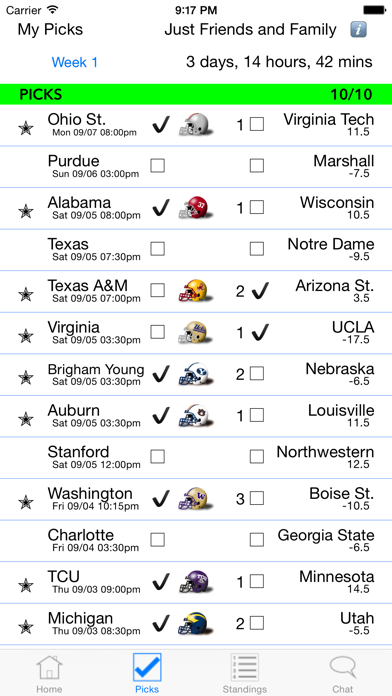This screenshot has width=392, height=696.
Task: Tap the Brigham Young helmet icon
Action: point(195,374)
